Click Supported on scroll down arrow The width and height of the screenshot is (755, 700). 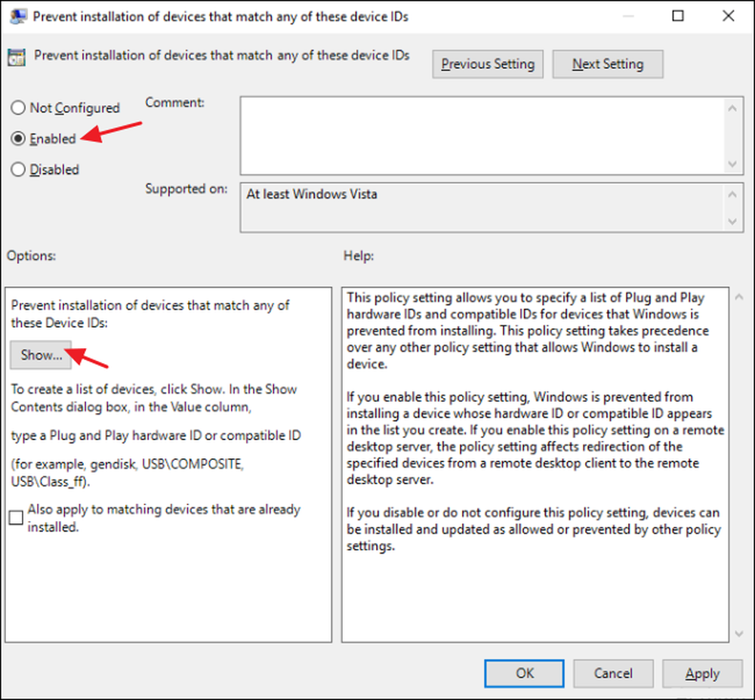tap(732, 221)
